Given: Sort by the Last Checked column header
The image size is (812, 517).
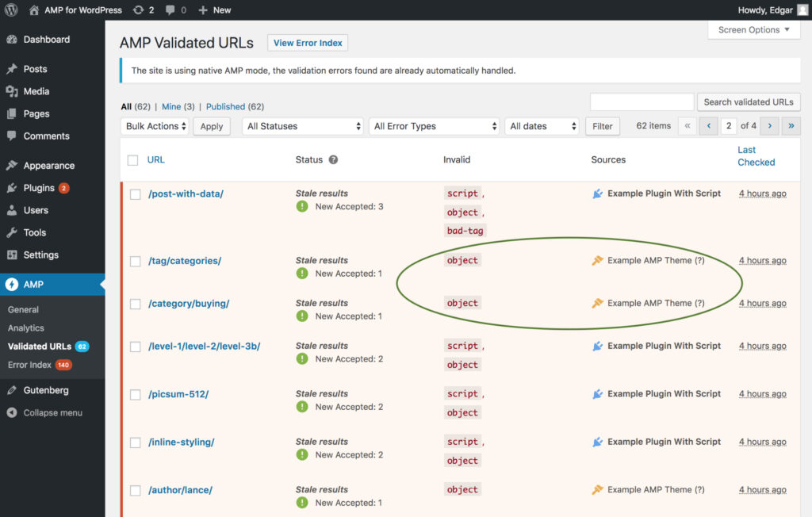Looking at the screenshot, I should [x=756, y=156].
